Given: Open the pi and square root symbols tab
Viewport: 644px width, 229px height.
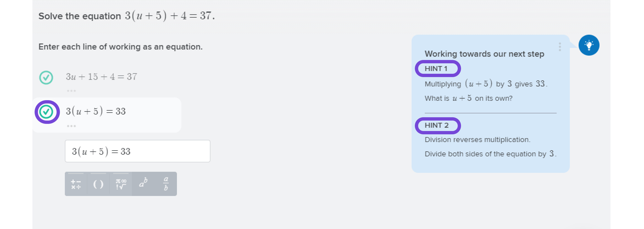Looking at the screenshot, I should [x=121, y=184].
